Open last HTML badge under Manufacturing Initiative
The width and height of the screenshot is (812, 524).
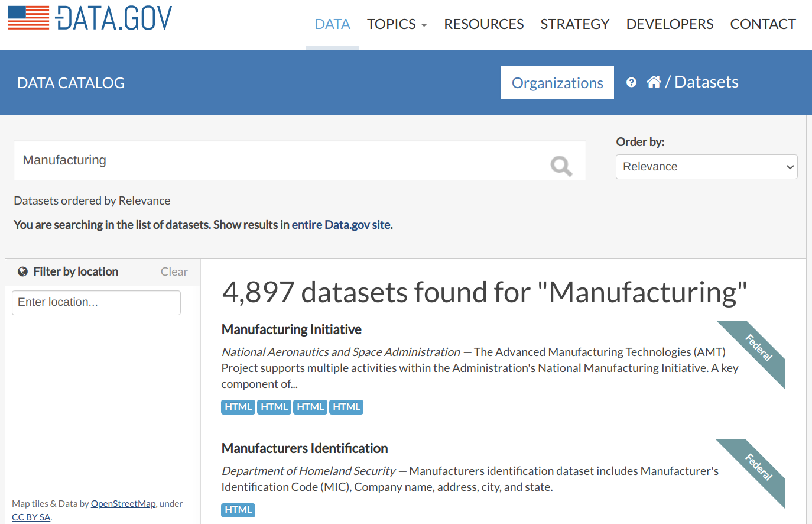click(346, 407)
